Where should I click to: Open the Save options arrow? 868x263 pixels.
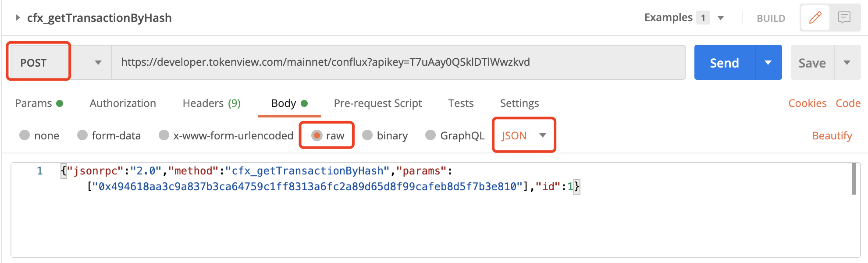[847, 62]
